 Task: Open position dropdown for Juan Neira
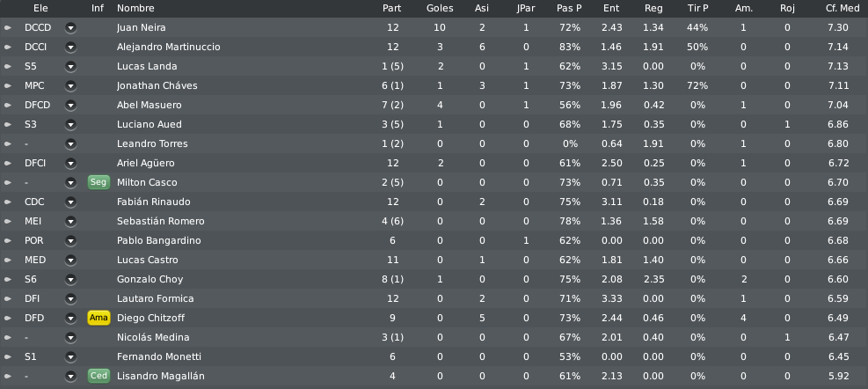(70, 27)
